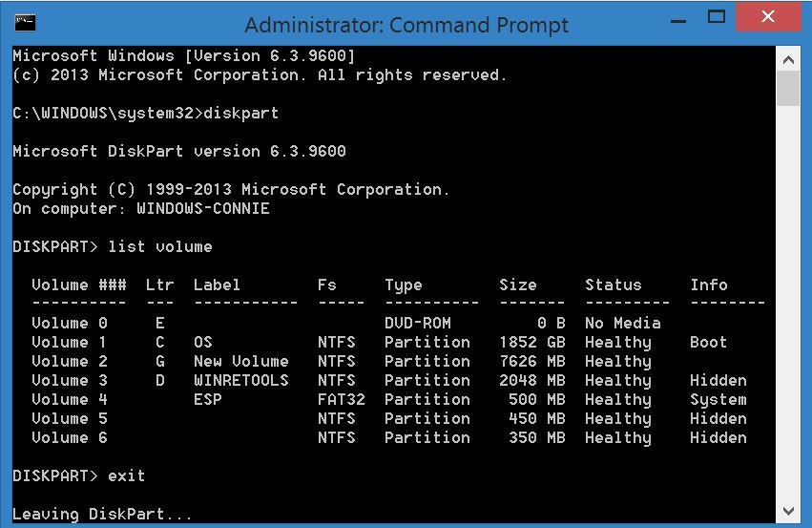
Task: Click the 'WINRETOOLS' volume label
Action: click(x=240, y=381)
